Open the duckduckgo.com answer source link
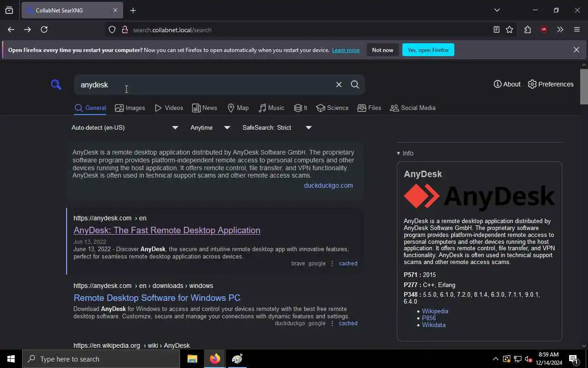The height and width of the screenshot is (368, 588). [x=328, y=185]
